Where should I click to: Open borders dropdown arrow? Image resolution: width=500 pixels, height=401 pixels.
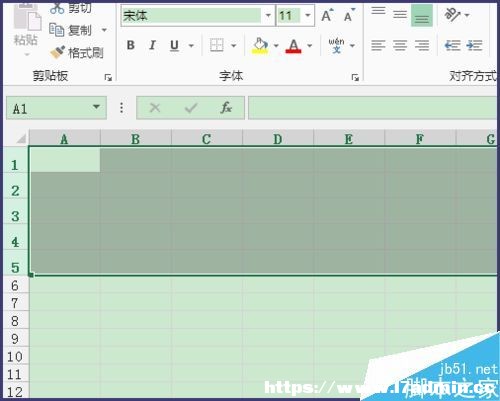pos(234,45)
